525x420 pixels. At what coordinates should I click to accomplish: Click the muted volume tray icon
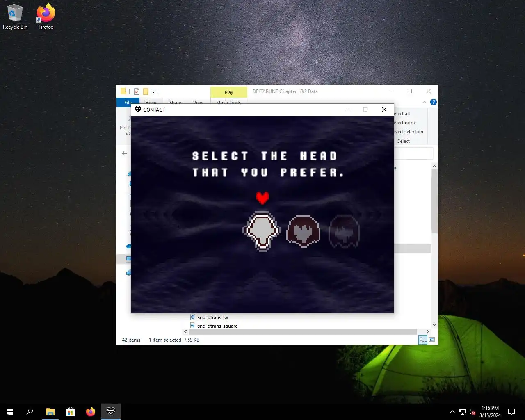coord(472,412)
